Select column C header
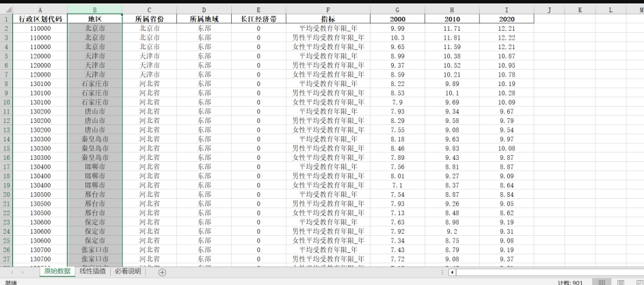This screenshot has width=644, height=285. click(149, 10)
